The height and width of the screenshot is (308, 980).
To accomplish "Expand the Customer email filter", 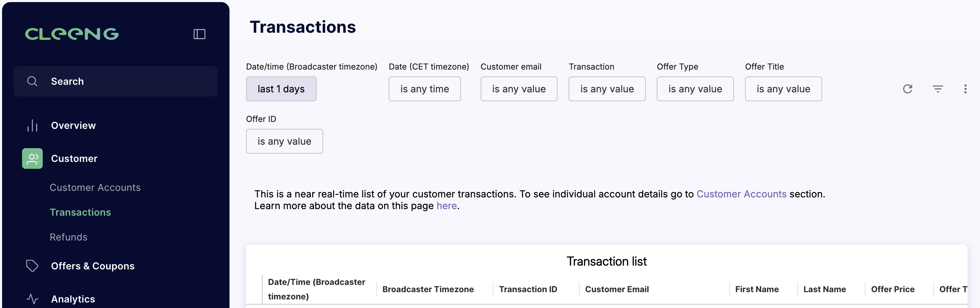I will [519, 89].
